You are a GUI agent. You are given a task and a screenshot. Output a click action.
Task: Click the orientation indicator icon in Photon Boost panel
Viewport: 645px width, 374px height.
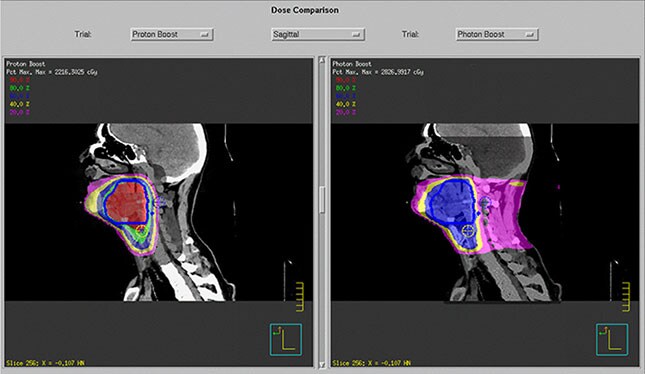[x=612, y=339]
